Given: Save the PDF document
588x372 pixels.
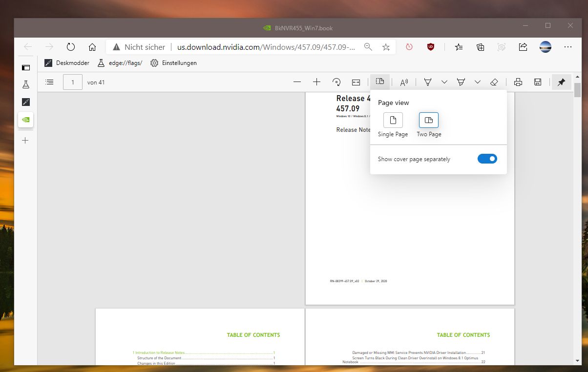Looking at the screenshot, I should pyautogui.click(x=538, y=82).
